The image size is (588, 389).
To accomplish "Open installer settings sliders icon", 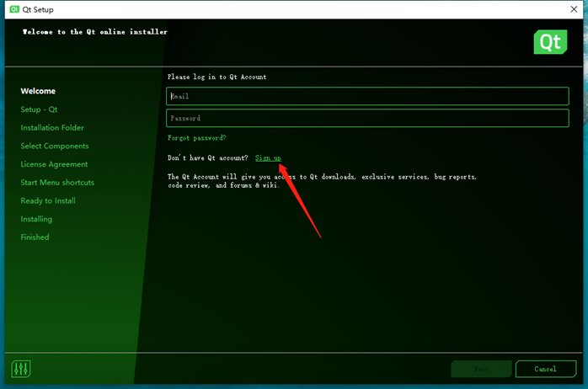I will coord(20,369).
